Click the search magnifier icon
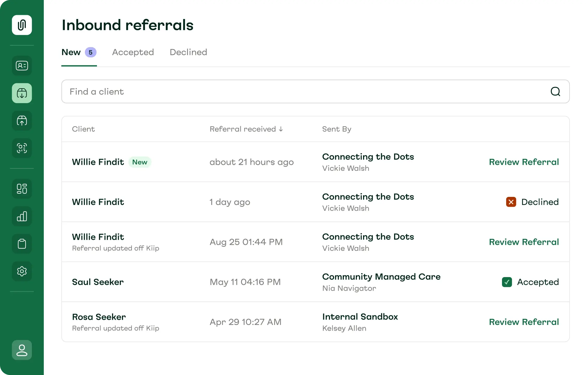The image size is (588, 375). (555, 92)
